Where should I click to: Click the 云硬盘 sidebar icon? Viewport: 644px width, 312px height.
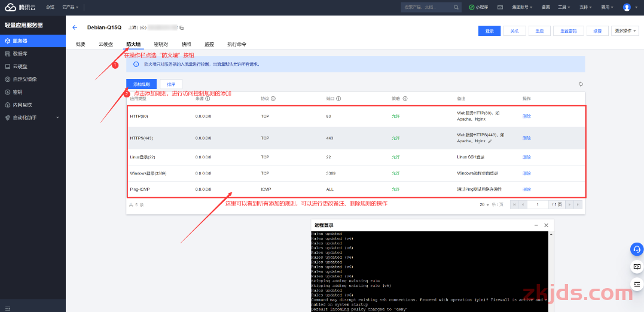[x=7, y=66]
